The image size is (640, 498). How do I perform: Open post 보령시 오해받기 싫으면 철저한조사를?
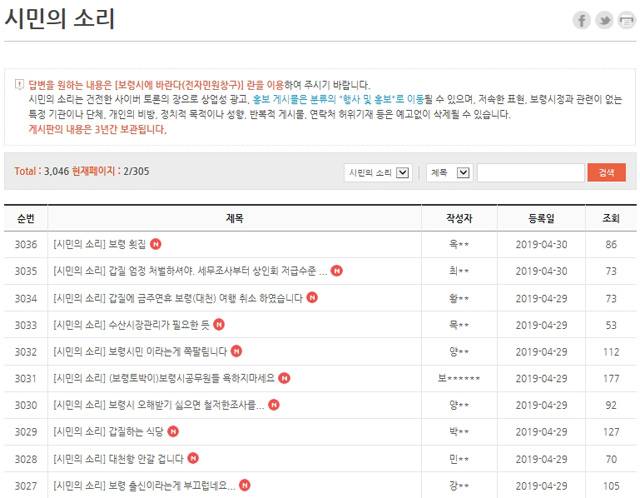click(x=159, y=405)
